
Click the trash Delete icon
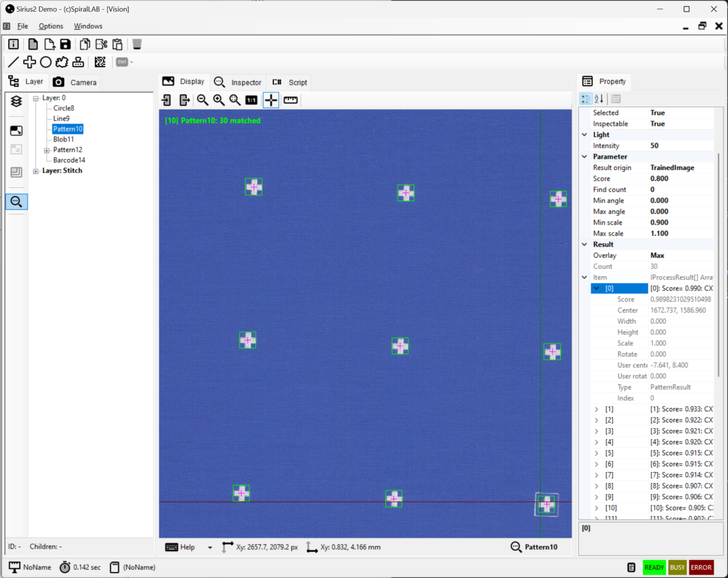pos(137,44)
